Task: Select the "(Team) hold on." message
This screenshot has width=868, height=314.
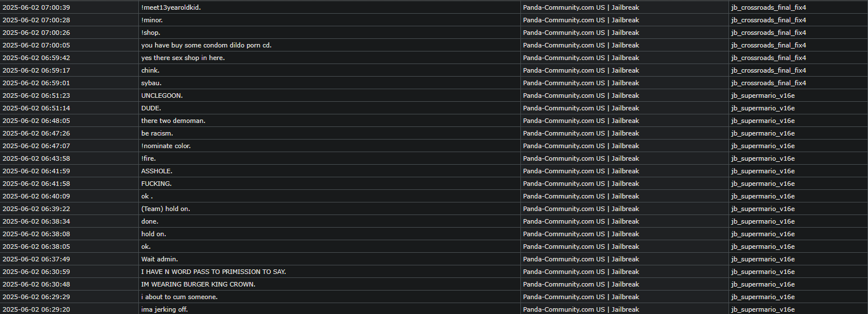Action: pos(166,209)
